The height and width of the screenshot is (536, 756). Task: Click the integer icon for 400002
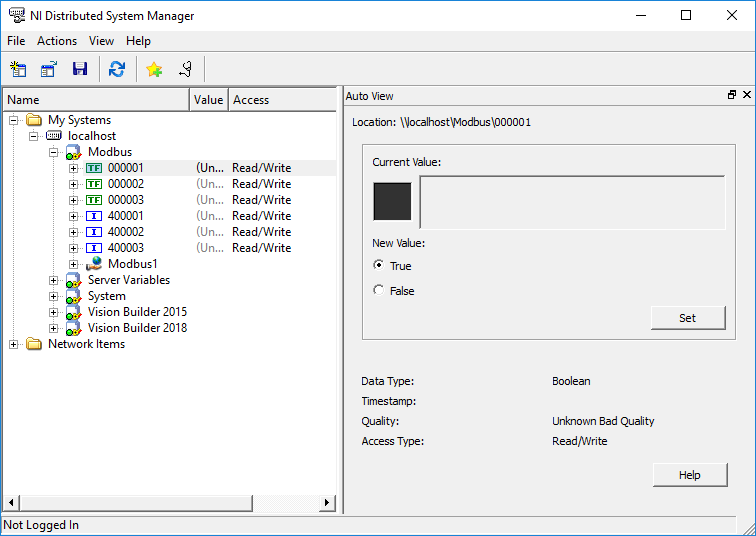tap(94, 232)
